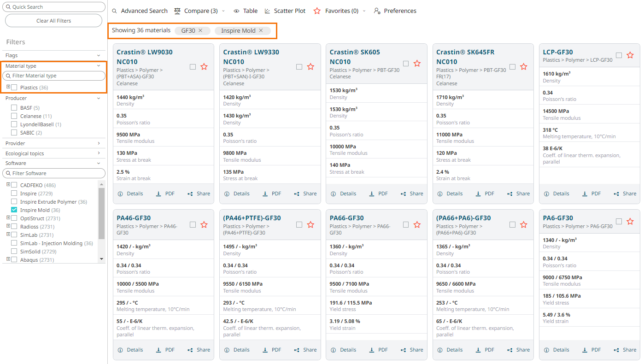Share the LCP-GF30 card
Image resolution: width=644 pixels, height=364 pixels.
625,194
